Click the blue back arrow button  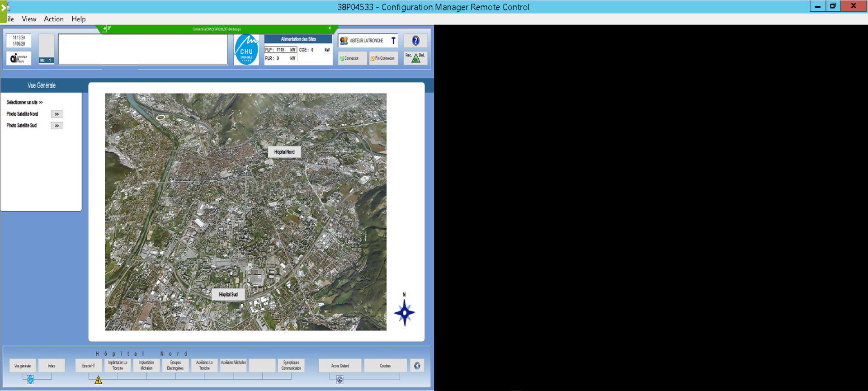tap(417, 366)
